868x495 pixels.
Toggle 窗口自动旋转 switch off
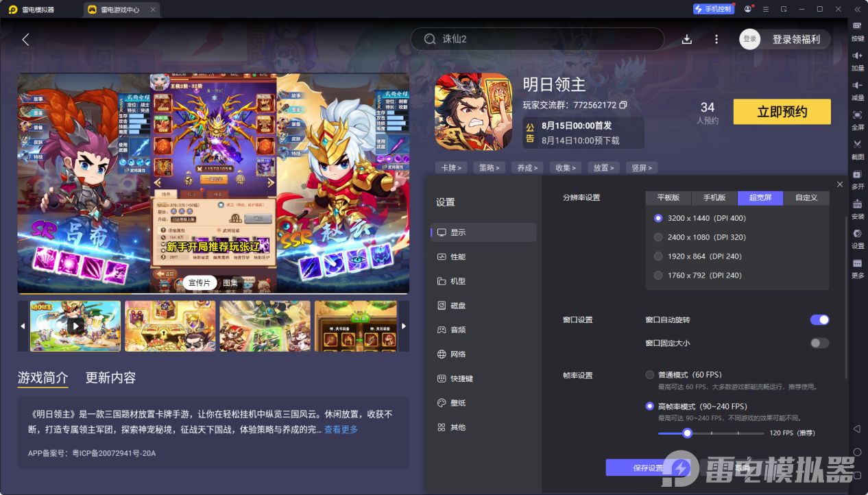[x=819, y=319]
